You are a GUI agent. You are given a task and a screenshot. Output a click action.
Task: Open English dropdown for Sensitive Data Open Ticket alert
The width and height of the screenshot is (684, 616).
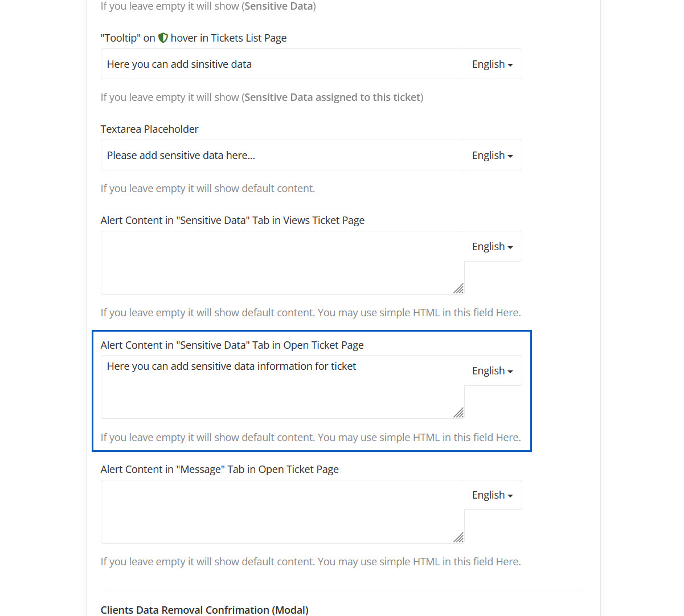492,371
